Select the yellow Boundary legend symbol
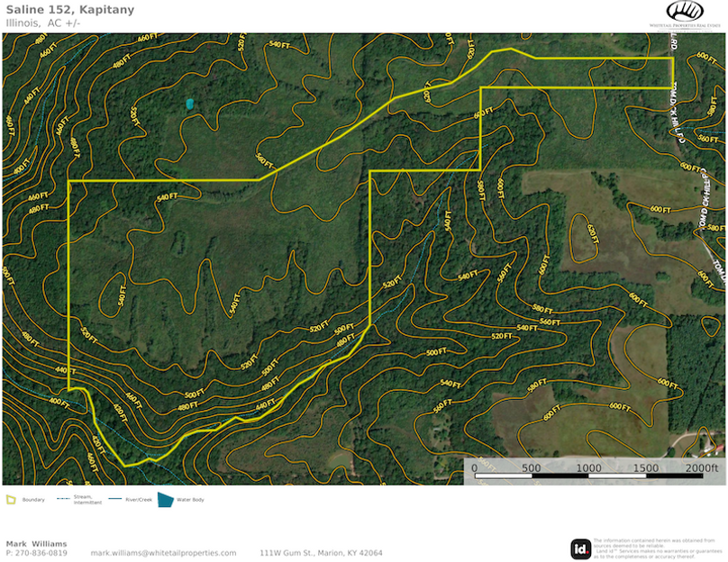 point(11,499)
